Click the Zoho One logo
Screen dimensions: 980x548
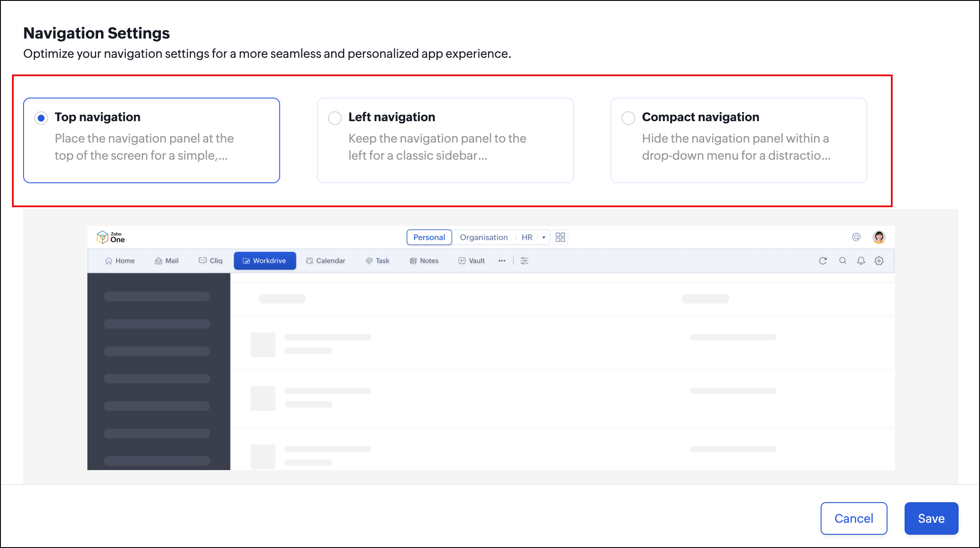[x=111, y=237]
